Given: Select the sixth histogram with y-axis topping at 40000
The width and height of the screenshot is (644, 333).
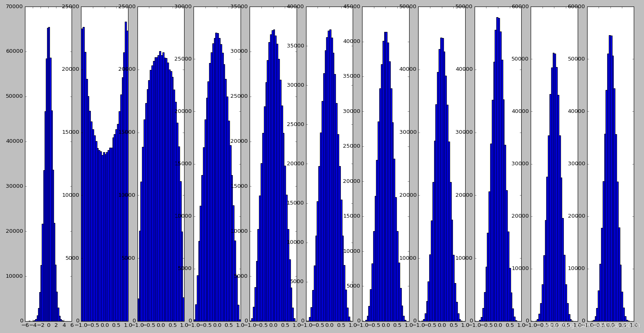Looking at the screenshot, I should [329, 164].
